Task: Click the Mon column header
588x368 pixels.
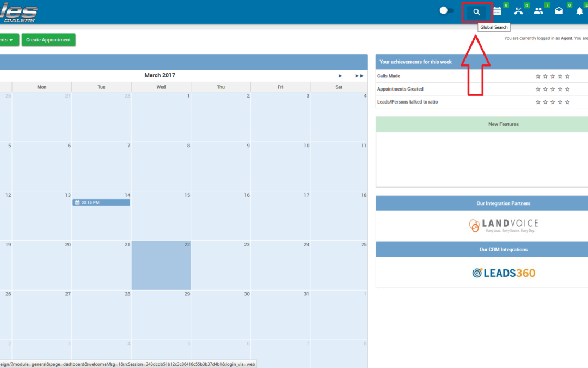Action: tap(41, 87)
